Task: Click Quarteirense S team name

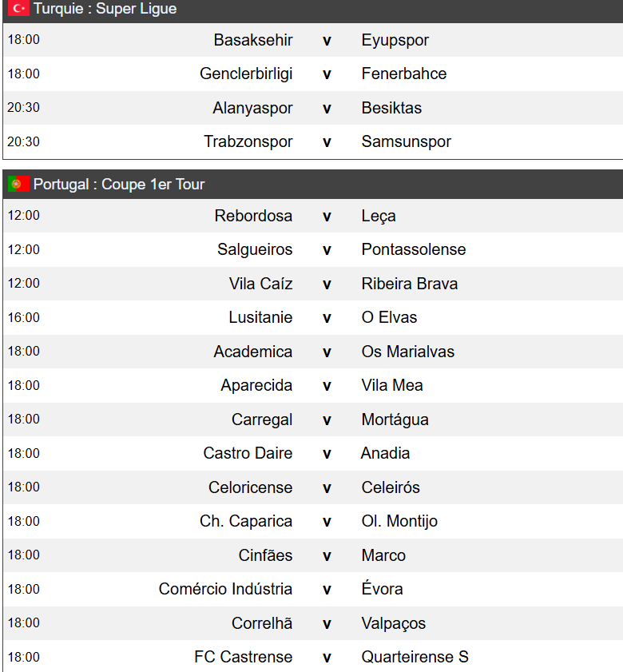Action: click(x=415, y=658)
